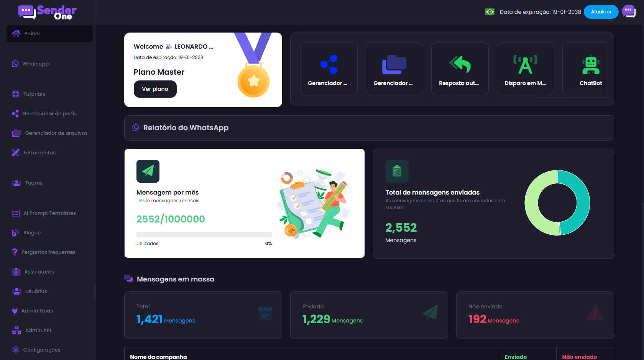Click the paper plane Mensagem por mês icon

(x=148, y=171)
